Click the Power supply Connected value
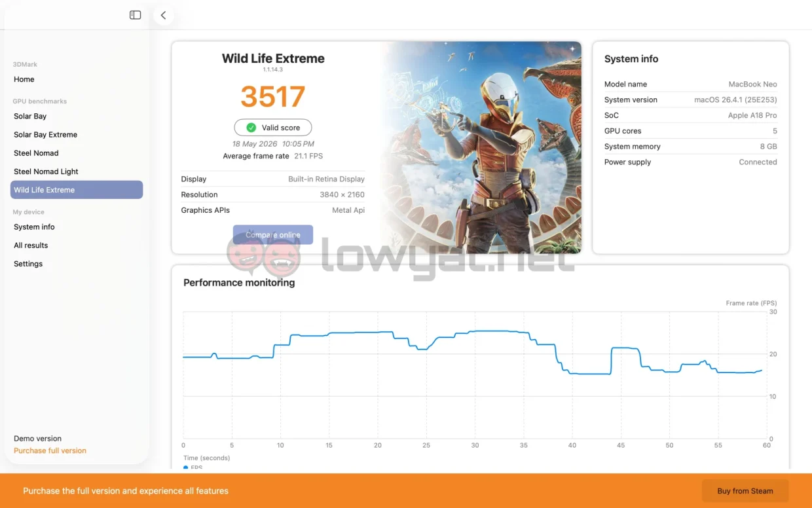The width and height of the screenshot is (812, 508). coord(758,162)
